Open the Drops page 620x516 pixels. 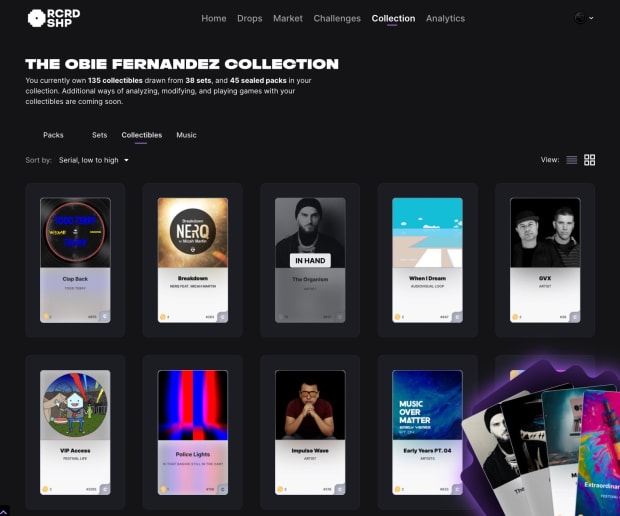(250, 18)
